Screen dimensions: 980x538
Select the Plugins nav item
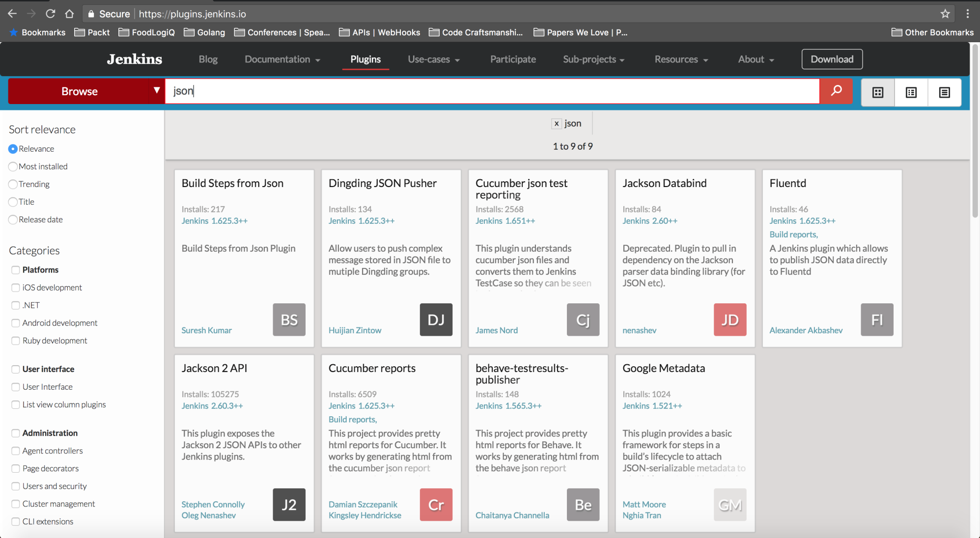point(365,59)
